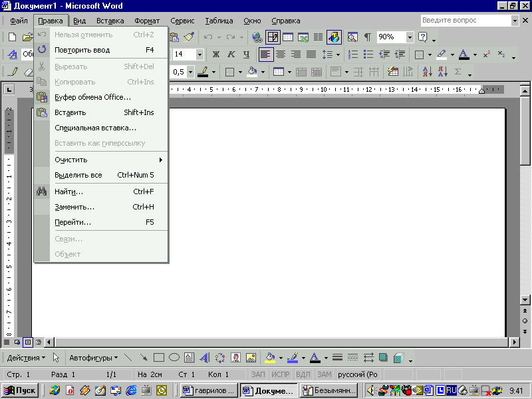This screenshot has height=399, width=532.
Task: Expand the Очистить submenu
Action: 101,160
